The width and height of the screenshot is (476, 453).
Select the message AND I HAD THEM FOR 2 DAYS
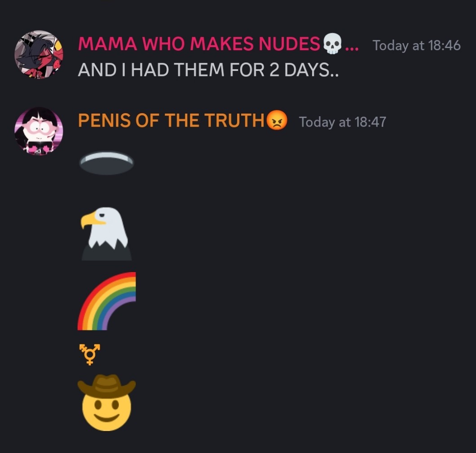pos(208,70)
